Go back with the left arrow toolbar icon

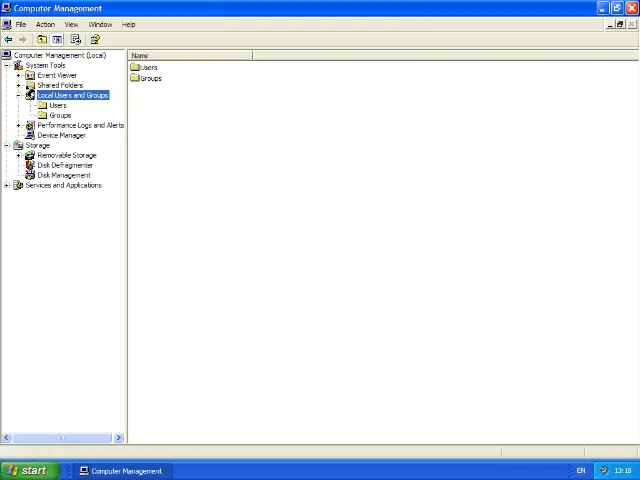pos(8,40)
